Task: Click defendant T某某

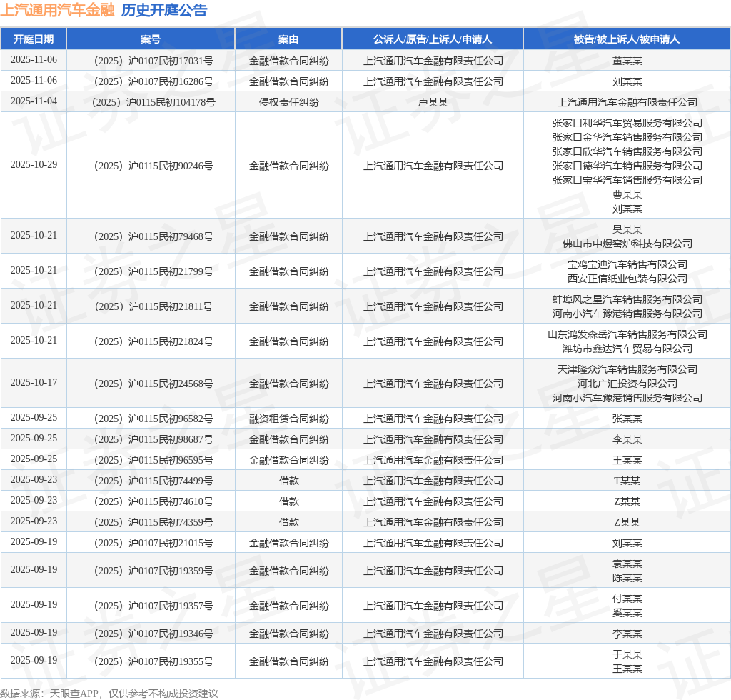Action: tap(627, 480)
